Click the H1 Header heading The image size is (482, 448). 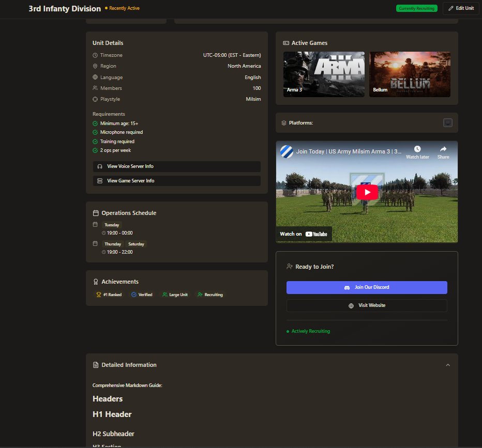(x=112, y=414)
